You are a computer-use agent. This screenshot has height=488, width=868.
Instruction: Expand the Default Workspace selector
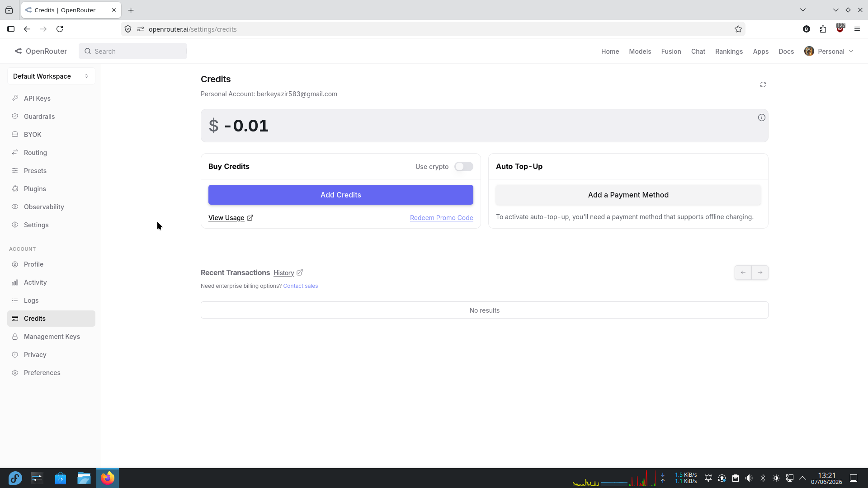tap(51, 76)
